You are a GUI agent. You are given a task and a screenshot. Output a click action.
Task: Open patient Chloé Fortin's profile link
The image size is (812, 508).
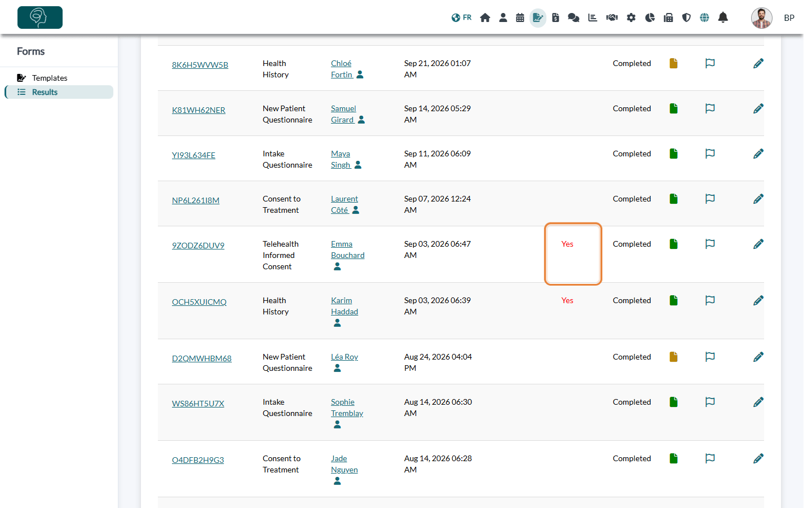coord(342,69)
